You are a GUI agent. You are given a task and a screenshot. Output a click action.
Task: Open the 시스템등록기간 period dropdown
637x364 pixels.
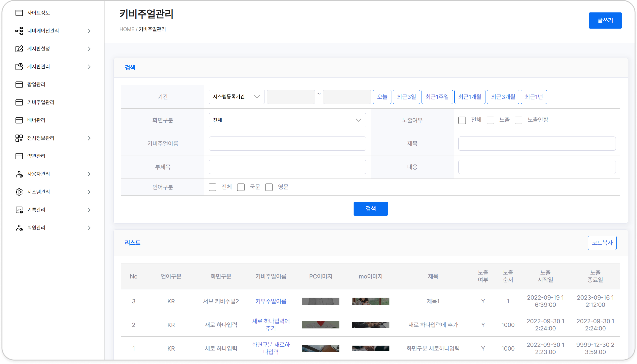click(236, 97)
